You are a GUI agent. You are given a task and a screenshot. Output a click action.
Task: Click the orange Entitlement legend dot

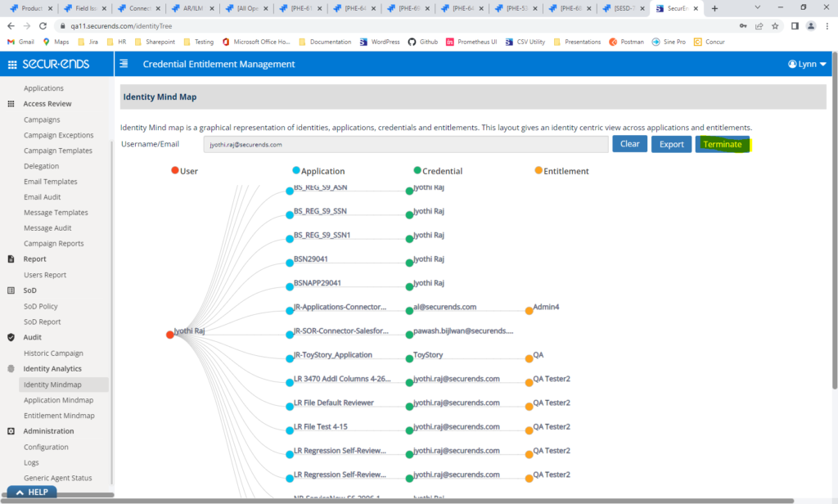coord(538,170)
